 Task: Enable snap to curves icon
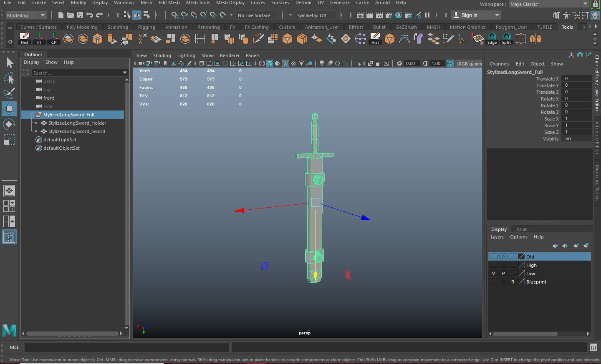(x=184, y=15)
